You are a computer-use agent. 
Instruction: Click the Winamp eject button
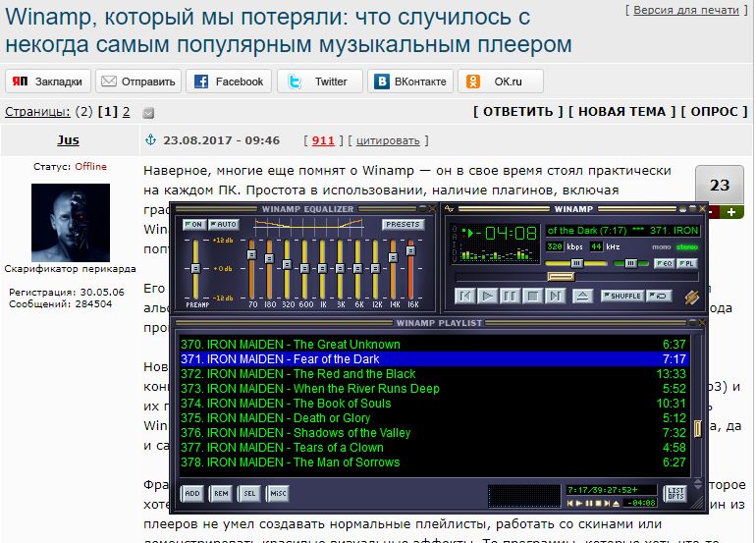coord(582,296)
